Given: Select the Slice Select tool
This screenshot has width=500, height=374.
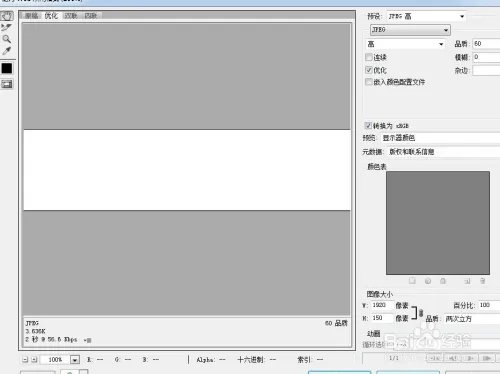Looking at the screenshot, I should pos(6,27).
